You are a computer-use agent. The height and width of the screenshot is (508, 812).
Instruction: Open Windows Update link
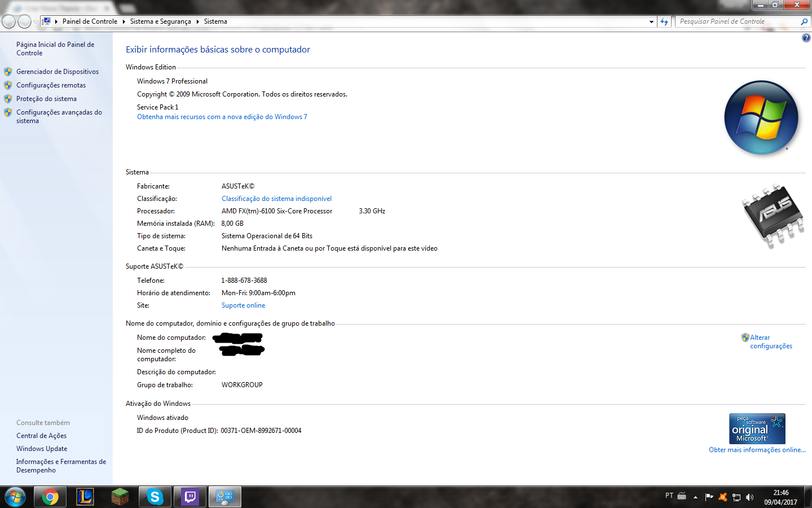point(42,449)
